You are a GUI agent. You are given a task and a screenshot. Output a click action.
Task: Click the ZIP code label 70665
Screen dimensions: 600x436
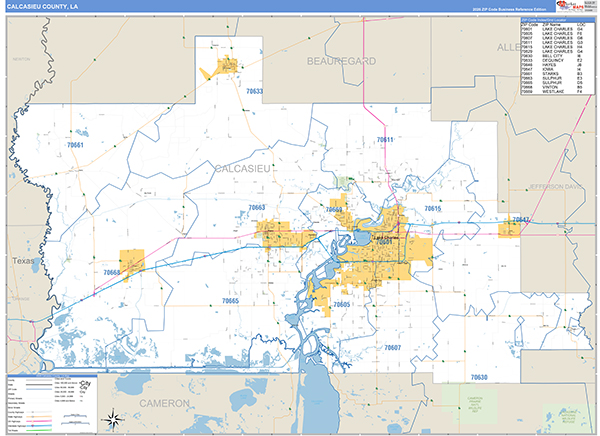pyautogui.click(x=230, y=301)
